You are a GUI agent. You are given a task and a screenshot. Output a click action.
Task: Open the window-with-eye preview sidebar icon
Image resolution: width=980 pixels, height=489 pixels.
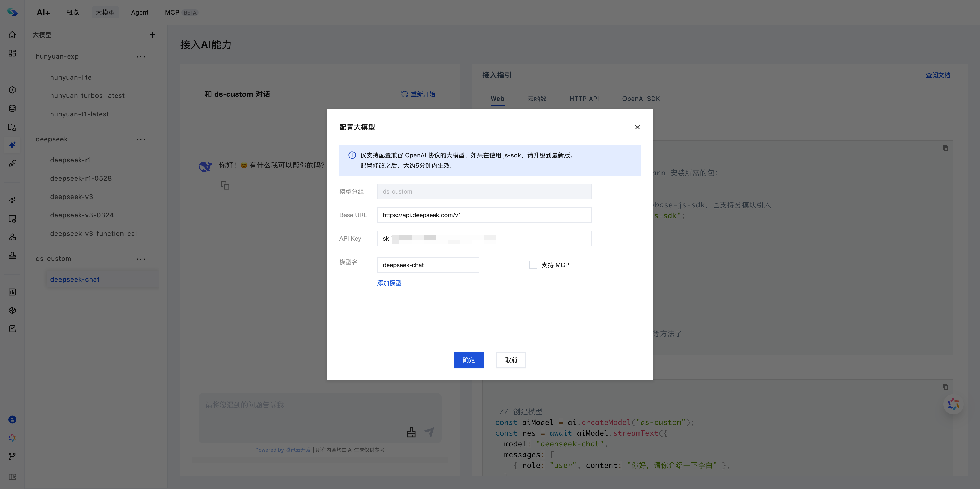pyautogui.click(x=12, y=218)
